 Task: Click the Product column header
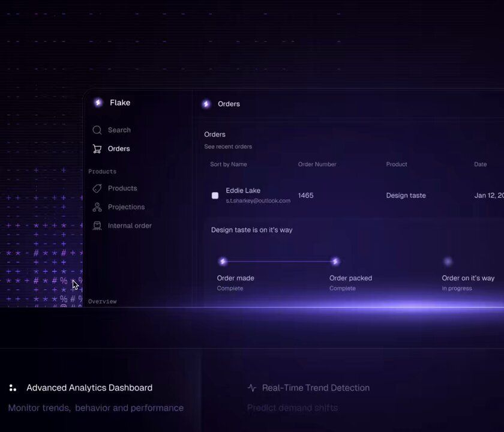tap(397, 164)
